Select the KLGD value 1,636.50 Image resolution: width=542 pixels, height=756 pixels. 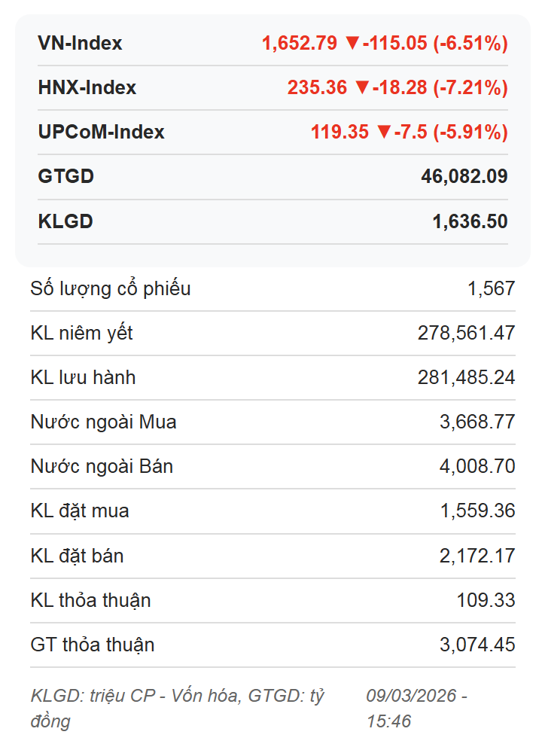coord(470,222)
